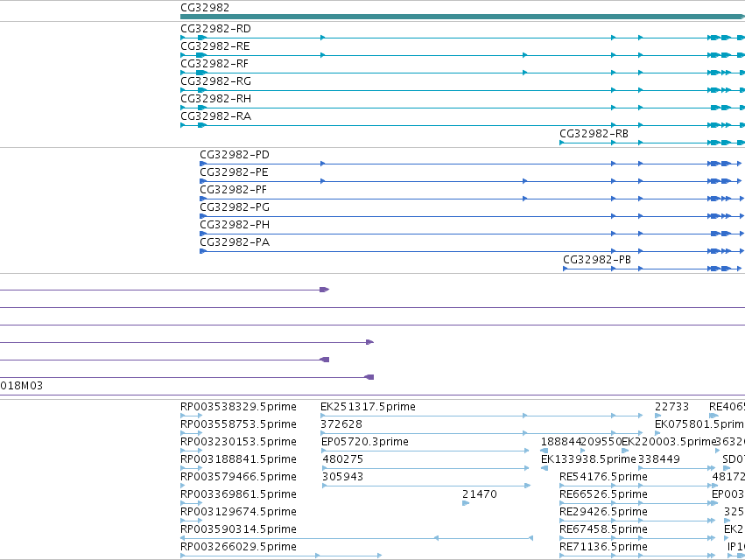The image size is (745, 560).
Task: Open the EK220003.5prime EST label
Action: (669, 442)
